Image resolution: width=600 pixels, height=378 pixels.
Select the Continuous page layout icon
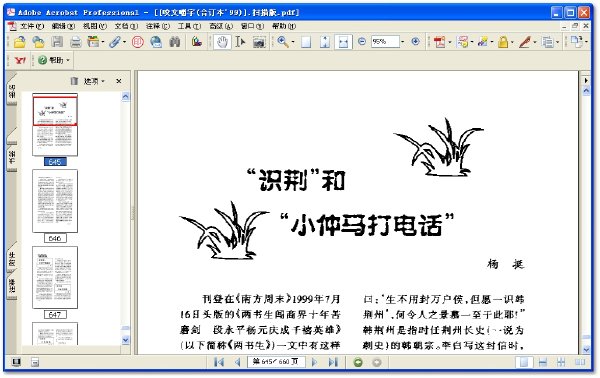(x=543, y=362)
